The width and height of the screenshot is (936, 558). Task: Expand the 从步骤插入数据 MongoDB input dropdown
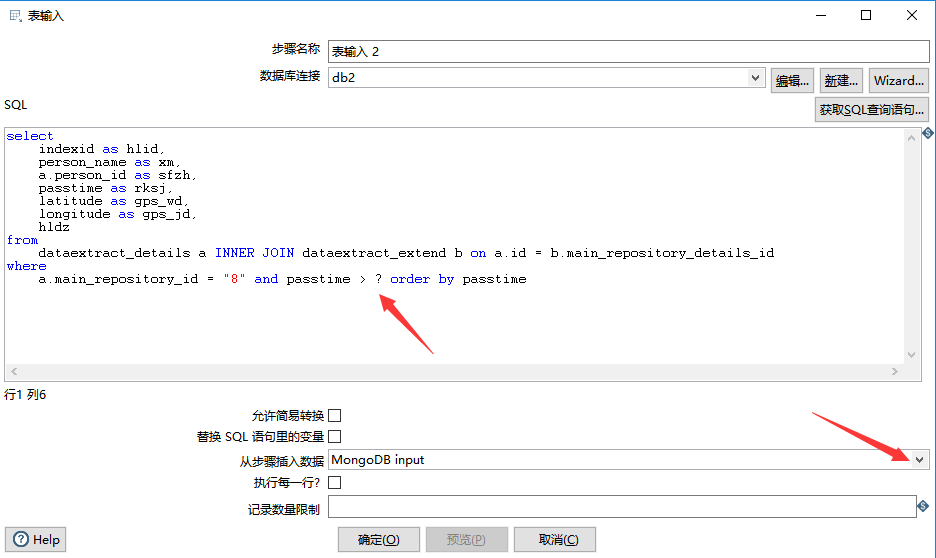coord(919,460)
